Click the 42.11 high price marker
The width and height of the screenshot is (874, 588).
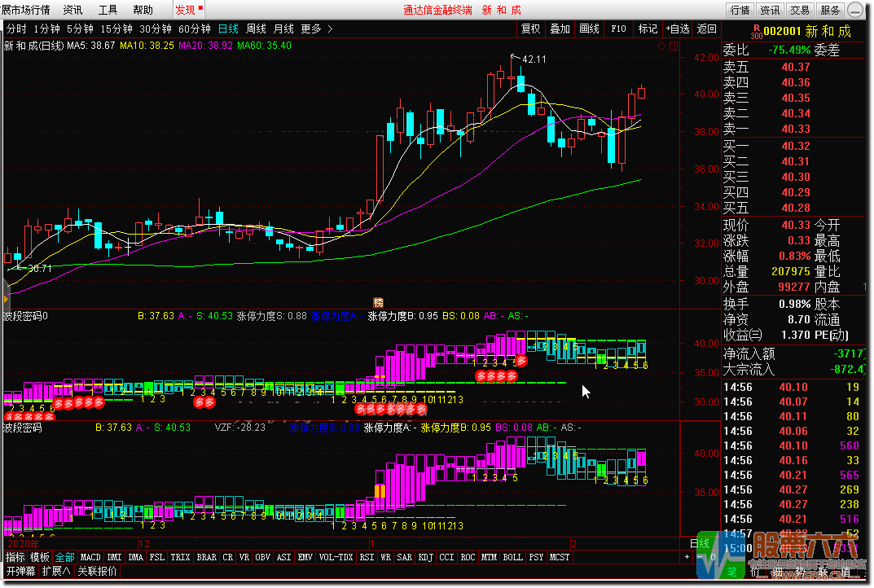[534, 59]
